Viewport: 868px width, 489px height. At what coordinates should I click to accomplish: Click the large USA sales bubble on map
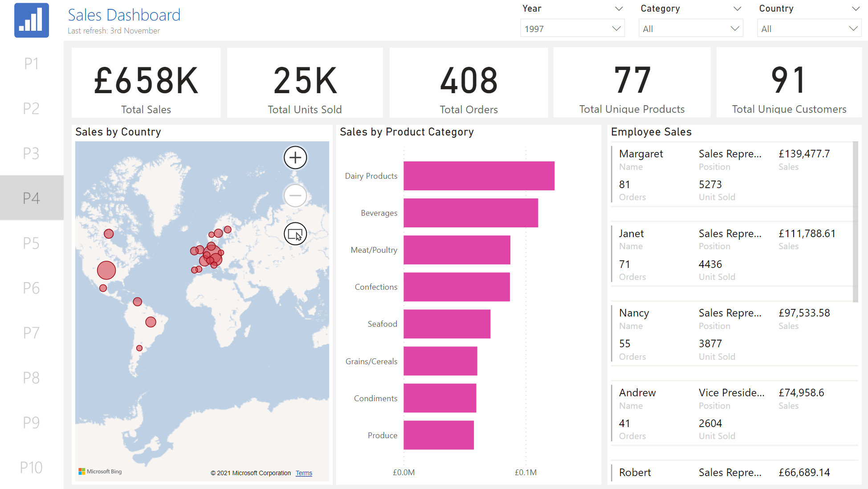pyautogui.click(x=106, y=270)
